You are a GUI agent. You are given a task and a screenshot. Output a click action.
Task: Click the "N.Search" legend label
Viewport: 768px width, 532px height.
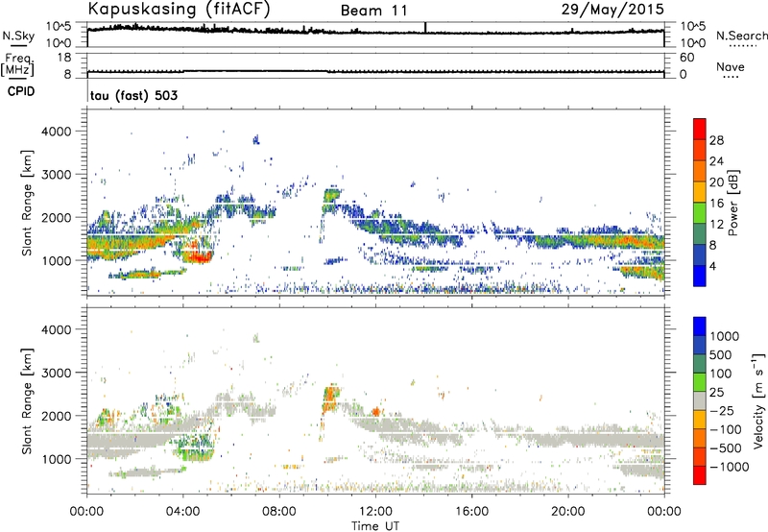point(741,36)
